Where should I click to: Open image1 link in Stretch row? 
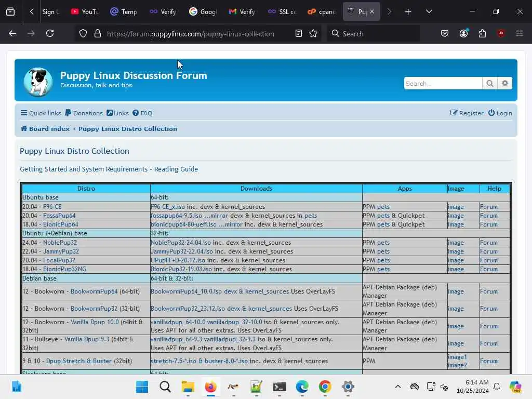457,357
